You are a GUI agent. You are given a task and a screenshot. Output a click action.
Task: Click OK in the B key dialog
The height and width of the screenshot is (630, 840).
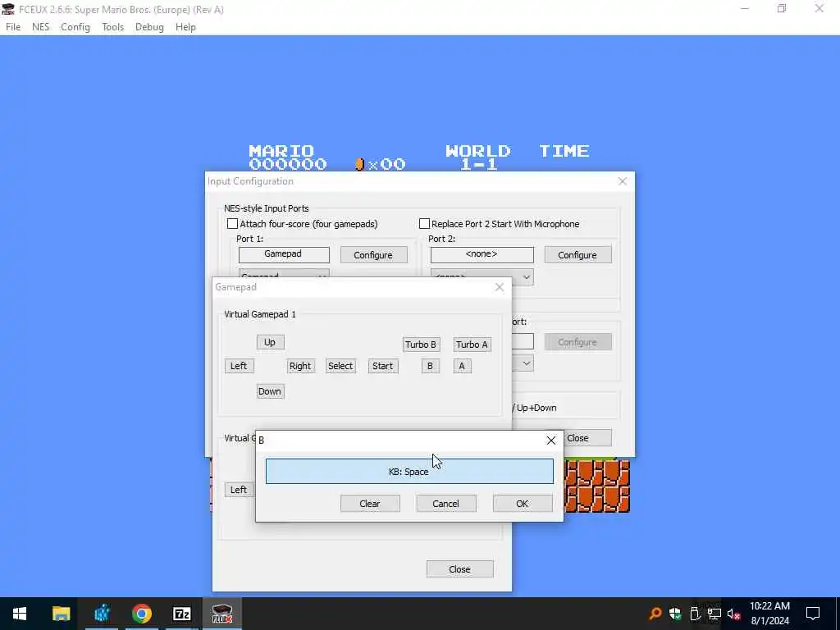click(523, 504)
